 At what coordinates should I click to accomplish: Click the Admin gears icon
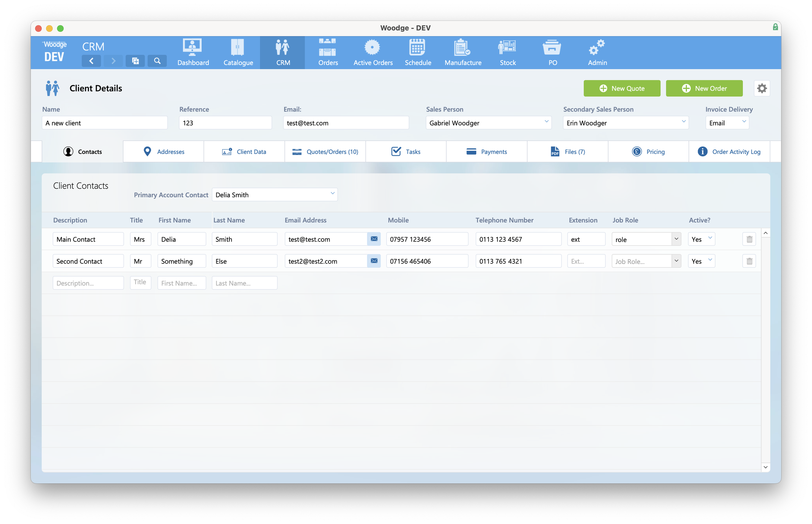pyautogui.click(x=597, y=48)
